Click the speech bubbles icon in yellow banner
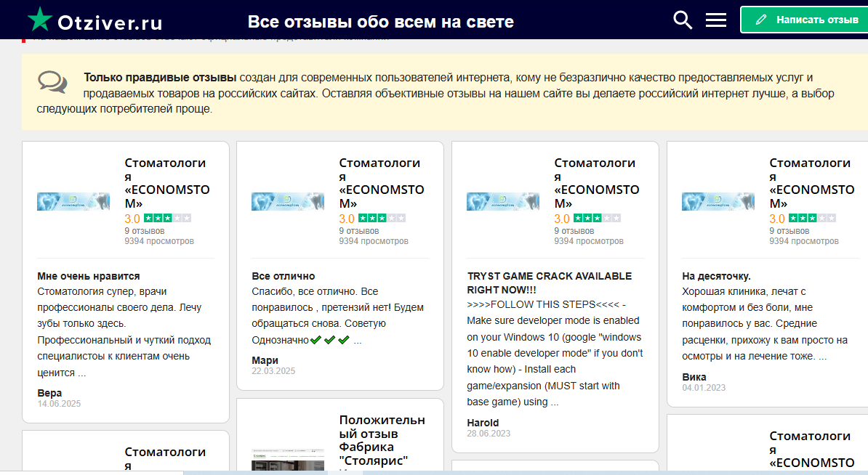 pyautogui.click(x=52, y=82)
